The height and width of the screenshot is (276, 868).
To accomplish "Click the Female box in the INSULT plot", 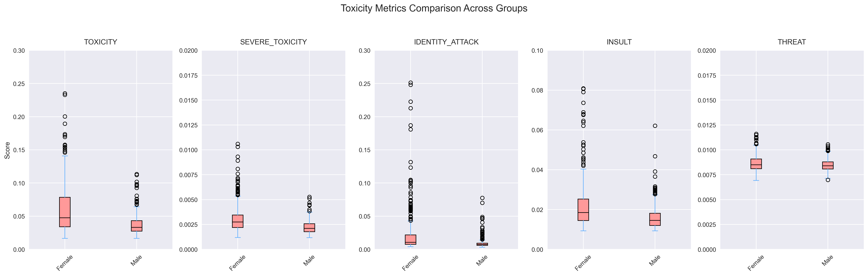I will [583, 209].
